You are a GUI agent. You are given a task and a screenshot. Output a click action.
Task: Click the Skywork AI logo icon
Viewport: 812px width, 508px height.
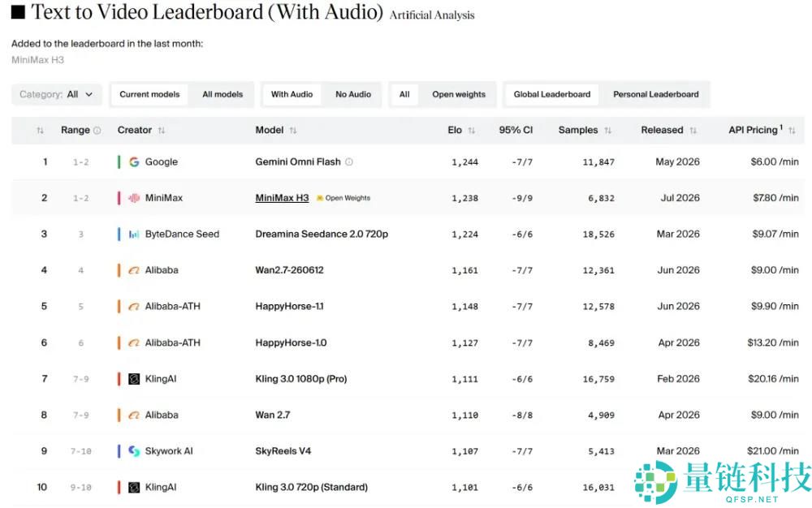[x=134, y=451]
